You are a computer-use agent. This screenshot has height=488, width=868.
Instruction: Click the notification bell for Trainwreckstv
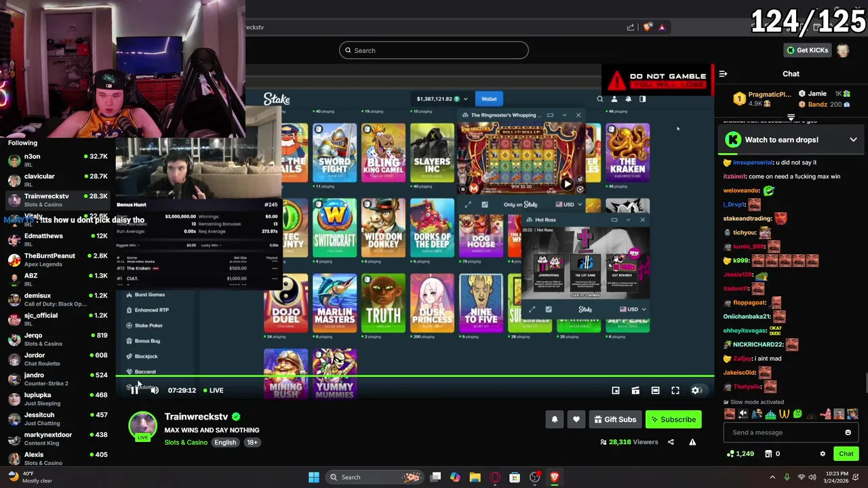(554, 420)
